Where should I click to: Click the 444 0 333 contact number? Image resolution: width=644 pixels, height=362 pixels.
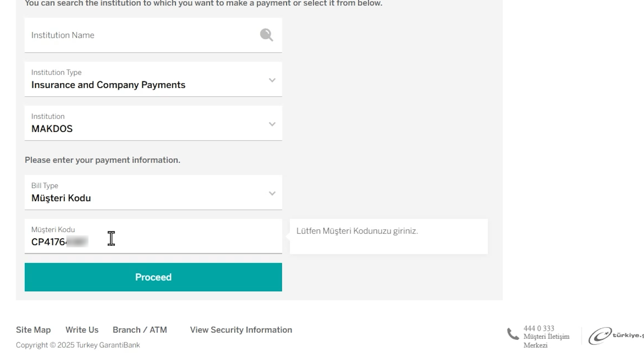pos(539,328)
